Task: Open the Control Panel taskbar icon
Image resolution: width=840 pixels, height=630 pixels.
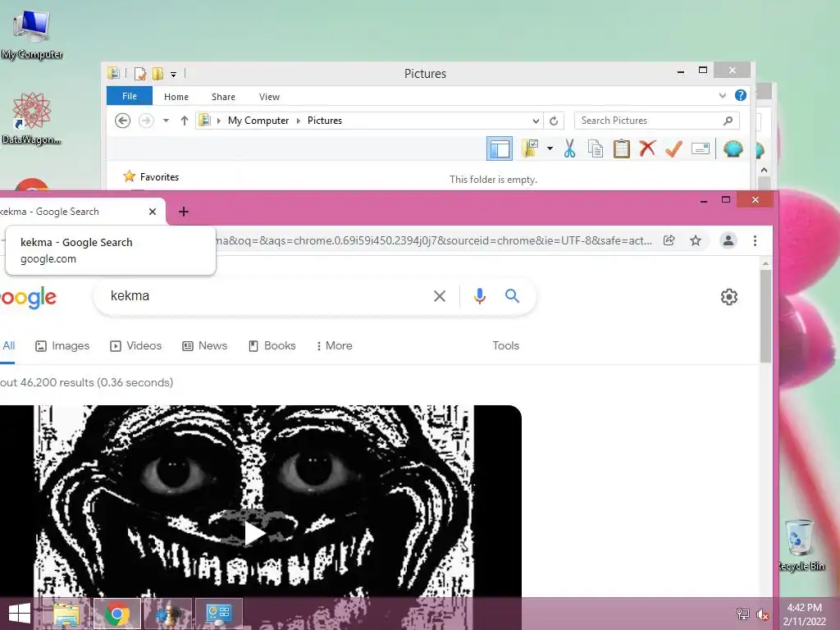Action: pos(218,614)
